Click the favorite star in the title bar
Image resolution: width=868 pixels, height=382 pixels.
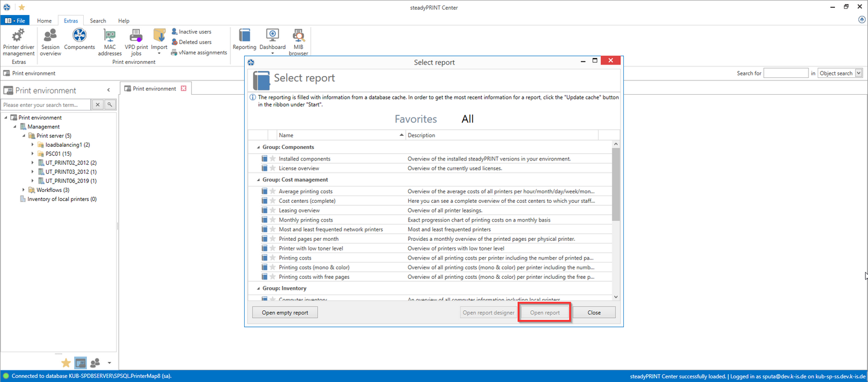pos(22,7)
